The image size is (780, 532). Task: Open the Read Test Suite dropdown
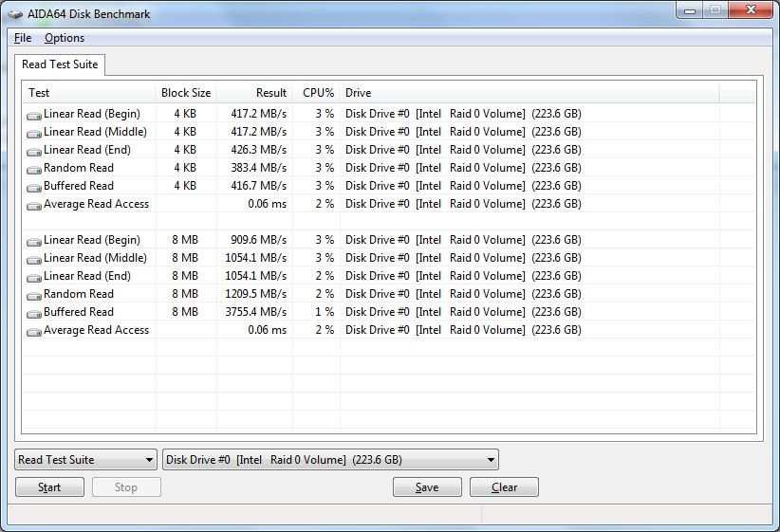coord(85,459)
